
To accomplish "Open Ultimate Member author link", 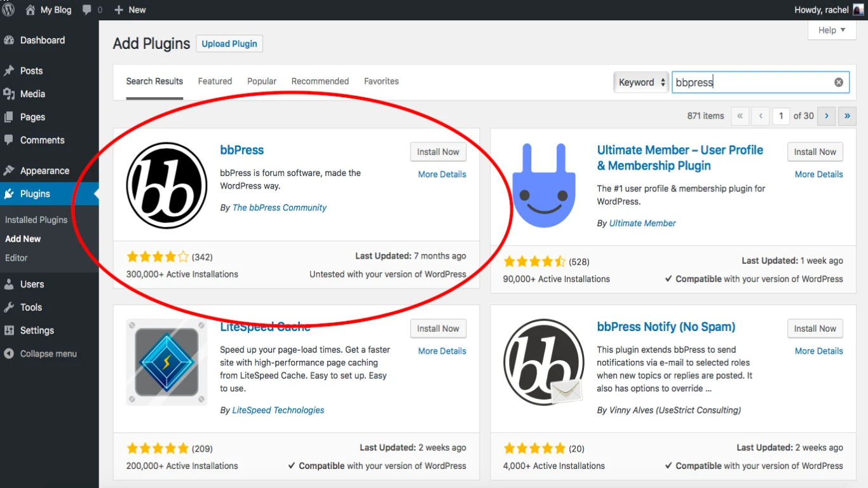I will [x=642, y=223].
